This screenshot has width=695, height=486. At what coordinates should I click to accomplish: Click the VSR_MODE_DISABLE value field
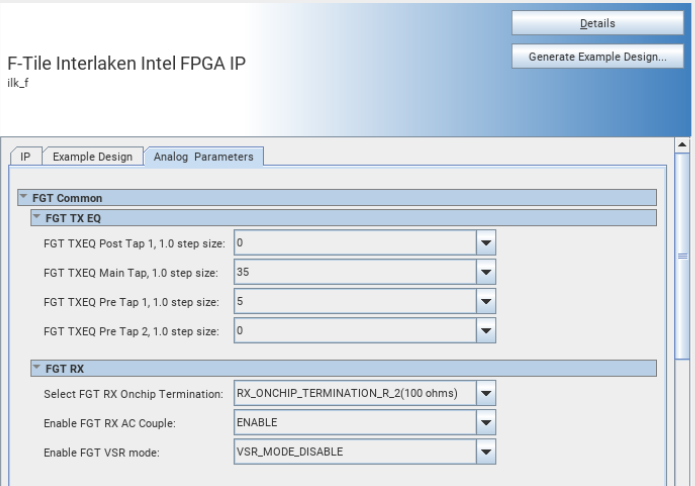tap(355, 451)
